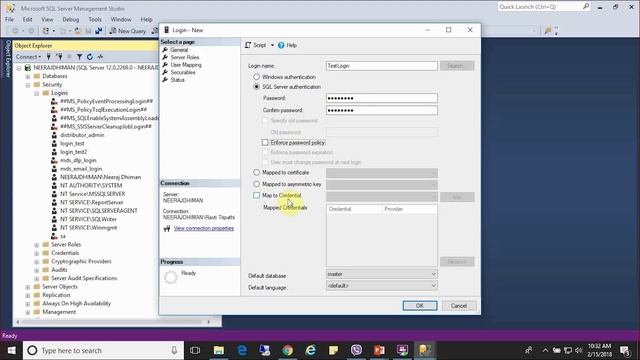The height and width of the screenshot is (360, 640).
Task: Open View connection properties link
Action: [204, 228]
